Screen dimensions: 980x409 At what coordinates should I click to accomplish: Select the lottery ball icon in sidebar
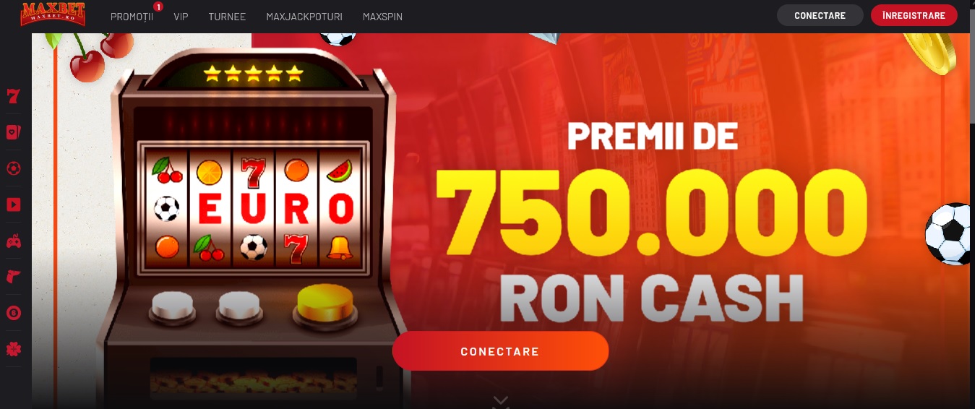(x=13, y=313)
